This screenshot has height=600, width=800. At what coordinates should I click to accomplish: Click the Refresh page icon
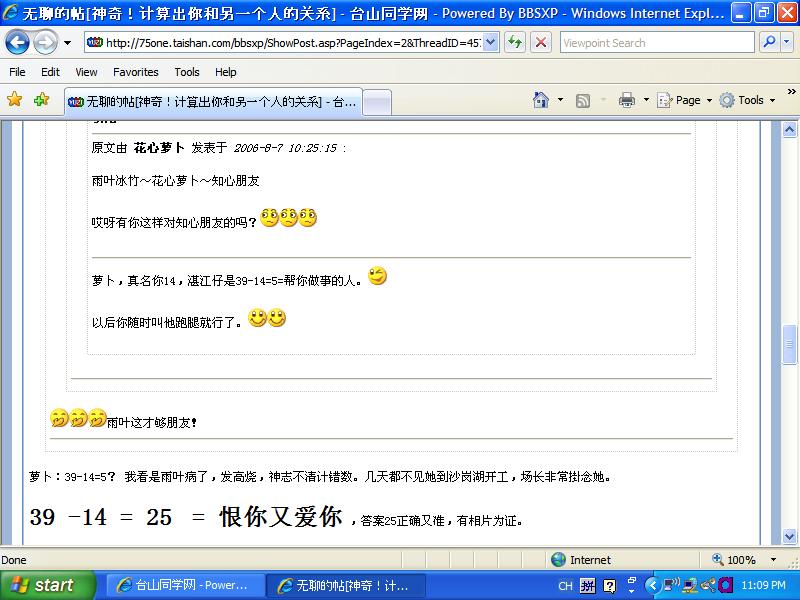(515, 43)
